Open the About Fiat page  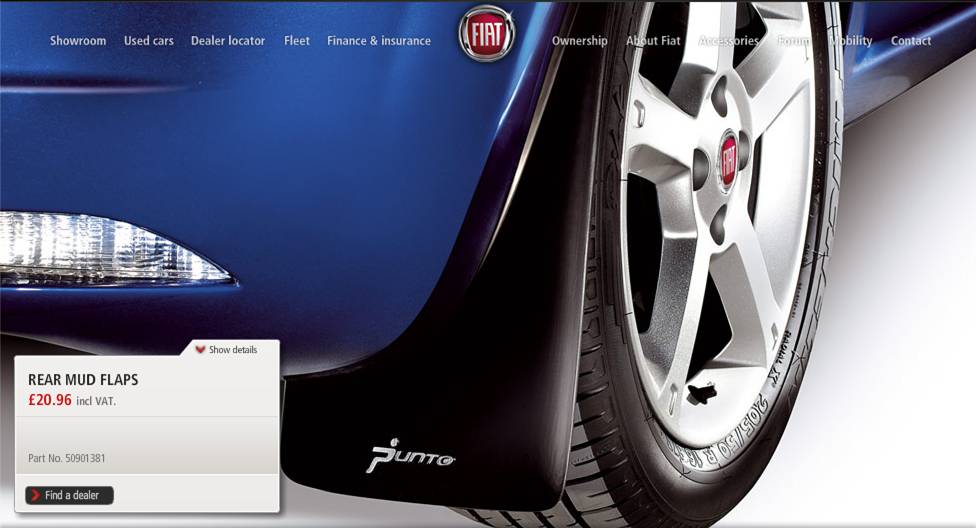[653, 41]
